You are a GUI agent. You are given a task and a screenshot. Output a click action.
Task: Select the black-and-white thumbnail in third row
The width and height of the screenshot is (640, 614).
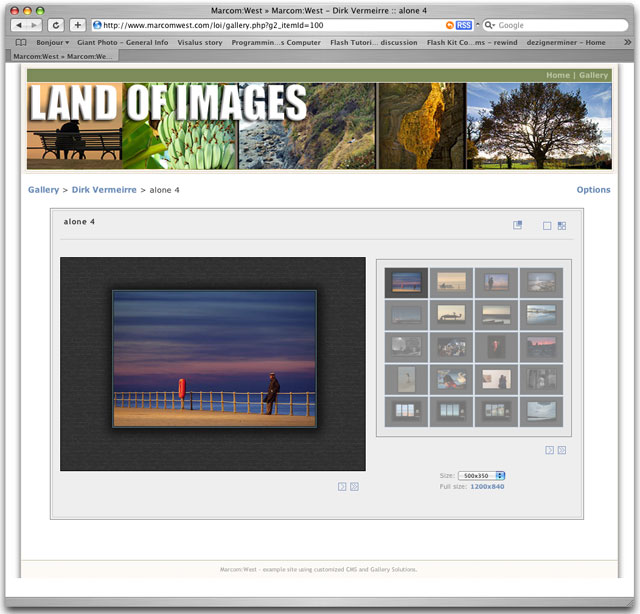406,347
